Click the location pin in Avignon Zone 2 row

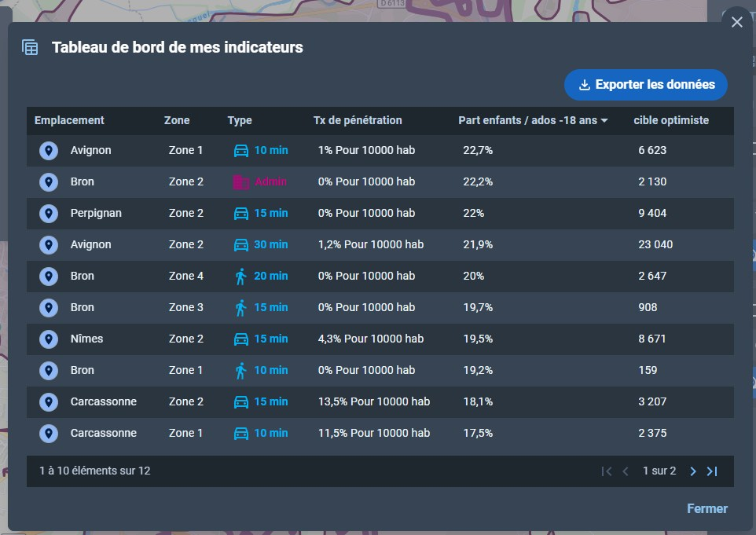pyautogui.click(x=48, y=245)
